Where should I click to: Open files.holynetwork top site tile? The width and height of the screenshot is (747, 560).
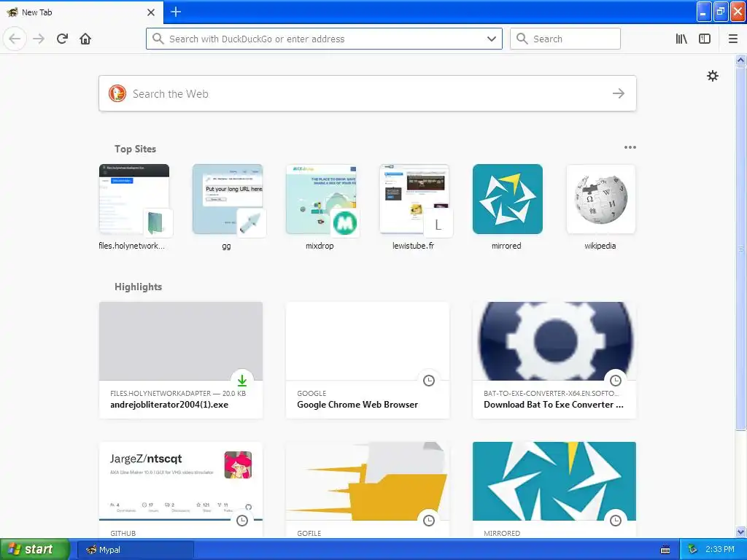tap(134, 206)
